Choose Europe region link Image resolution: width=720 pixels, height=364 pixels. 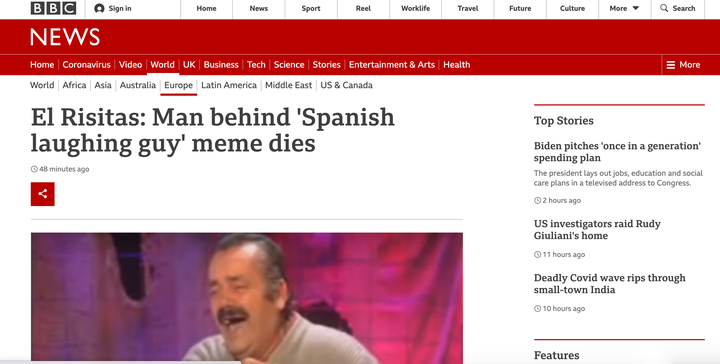coord(179,85)
